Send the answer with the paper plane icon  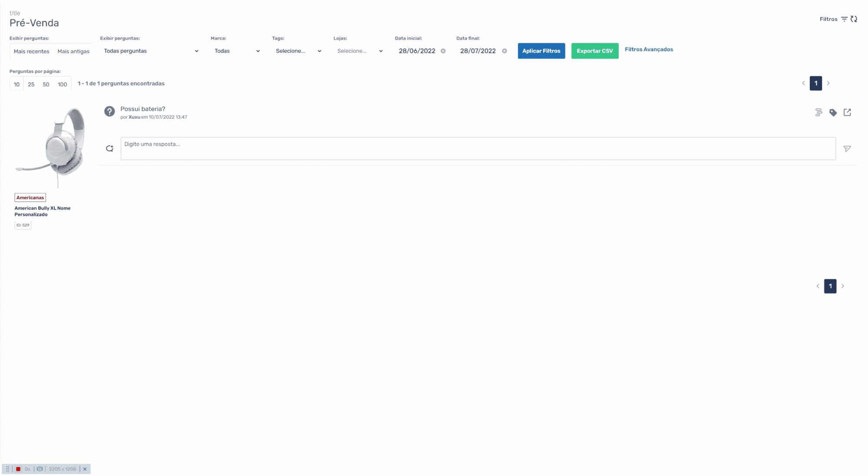847,149
